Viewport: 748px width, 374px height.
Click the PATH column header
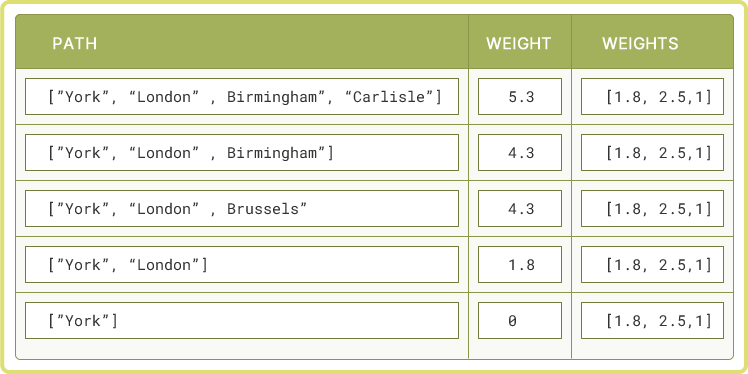pyautogui.click(x=75, y=43)
